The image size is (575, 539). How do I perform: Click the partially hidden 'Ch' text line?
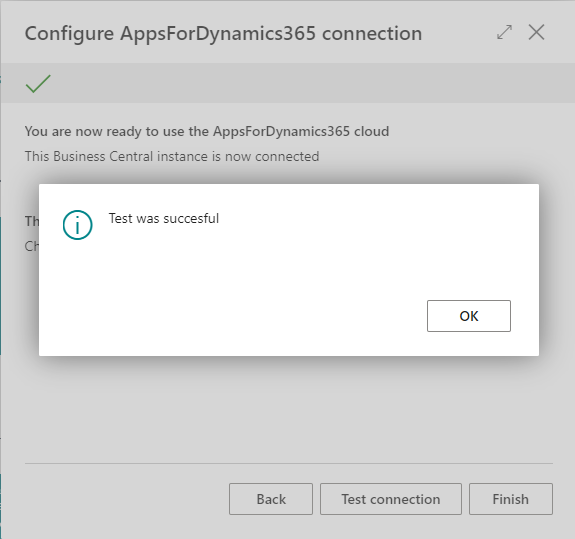[32, 246]
